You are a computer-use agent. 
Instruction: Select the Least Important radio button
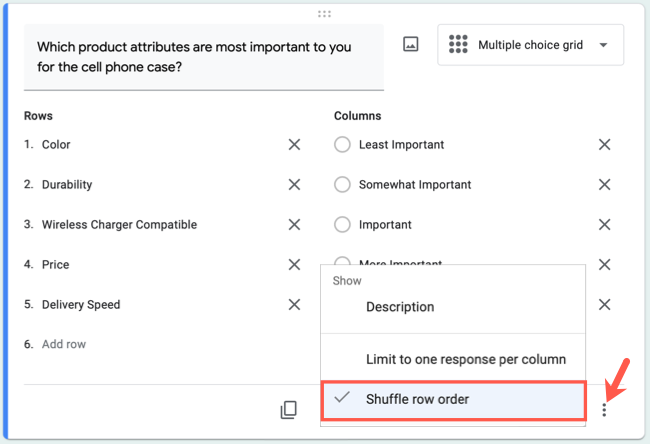point(342,145)
